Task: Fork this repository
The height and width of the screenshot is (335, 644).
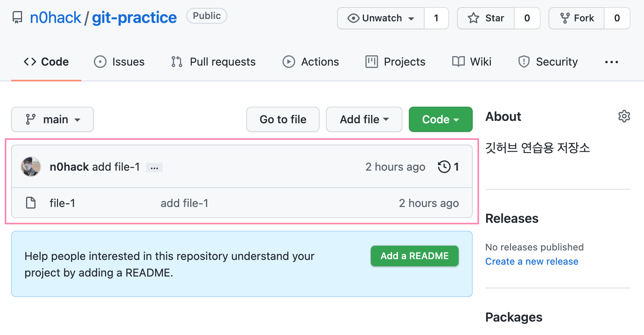Action: pyautogui.click(x=577, y=18)
